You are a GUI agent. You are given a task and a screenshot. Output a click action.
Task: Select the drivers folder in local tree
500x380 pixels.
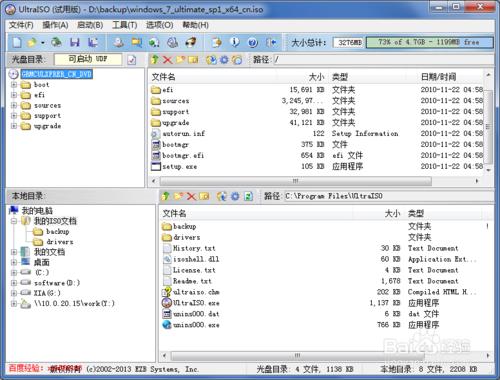[x=60, y=242]
